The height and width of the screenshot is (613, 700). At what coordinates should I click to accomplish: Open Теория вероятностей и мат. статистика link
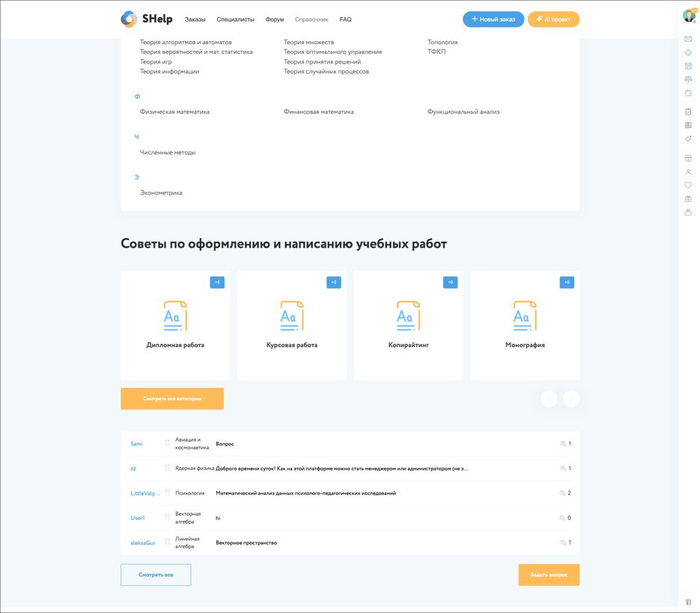pos(196,52)
